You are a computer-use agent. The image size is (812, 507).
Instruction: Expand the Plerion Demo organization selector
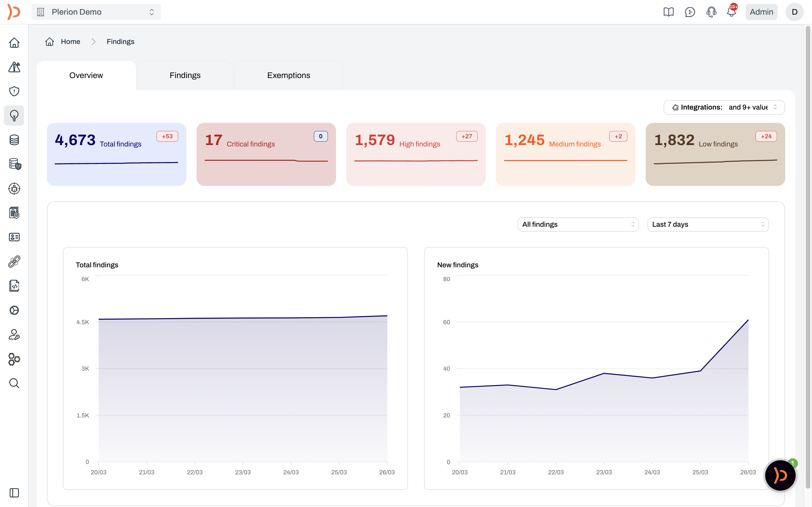pyautogui.click(x=96, y=12)
